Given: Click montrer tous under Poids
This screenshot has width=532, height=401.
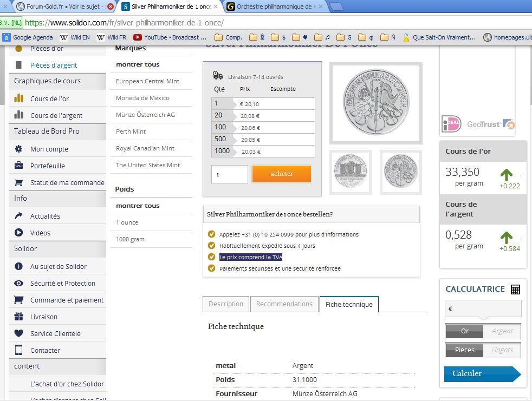Looking at the screenshot, I should point(138,206).
